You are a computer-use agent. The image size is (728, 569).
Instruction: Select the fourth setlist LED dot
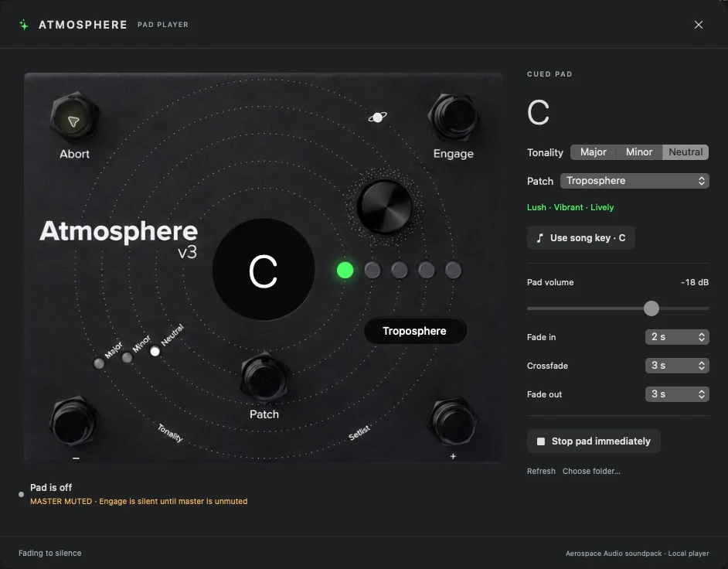427,271
